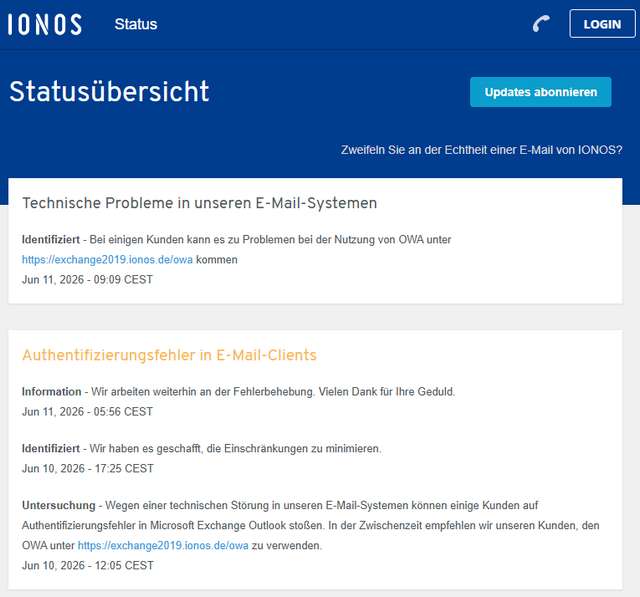Open 'Authentifizierungsfehler in E-Mail-Clients' incident
Image resolution: width=640 pixels, height=597 pixels.
coord(169,355)
